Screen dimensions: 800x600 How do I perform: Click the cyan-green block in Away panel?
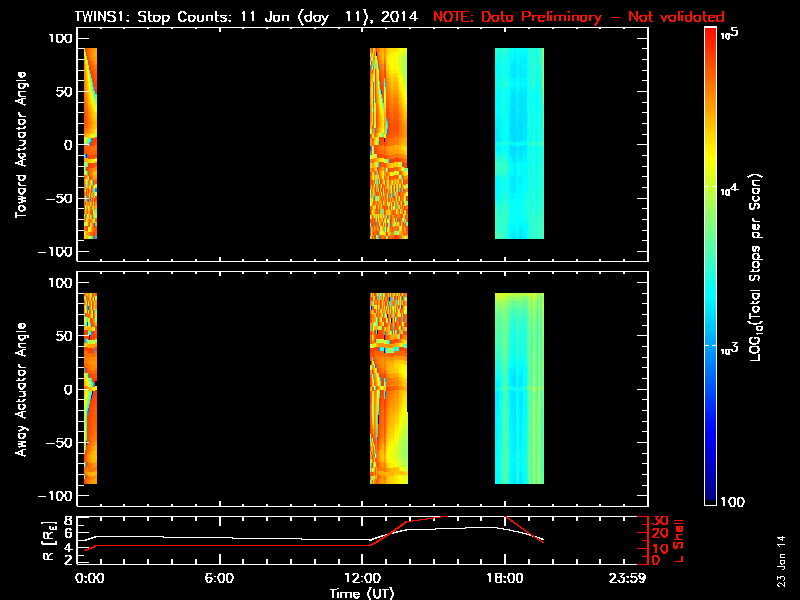519,388
